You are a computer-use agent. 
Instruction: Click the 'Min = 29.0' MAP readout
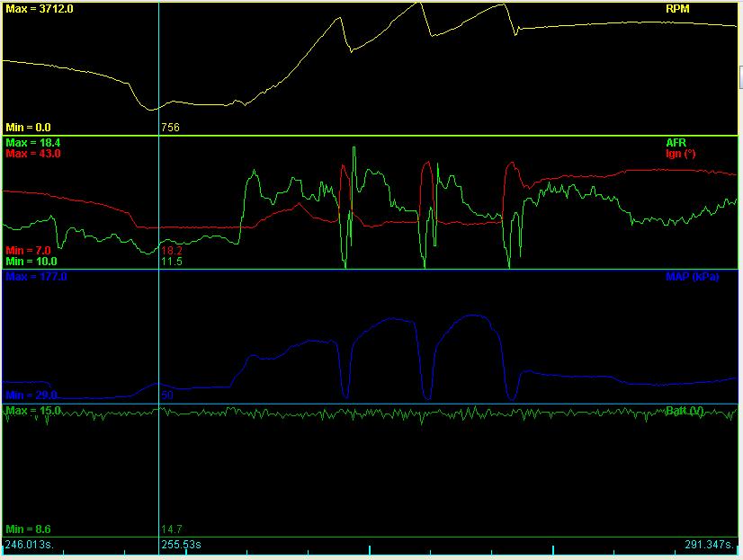tap(31, 396)
